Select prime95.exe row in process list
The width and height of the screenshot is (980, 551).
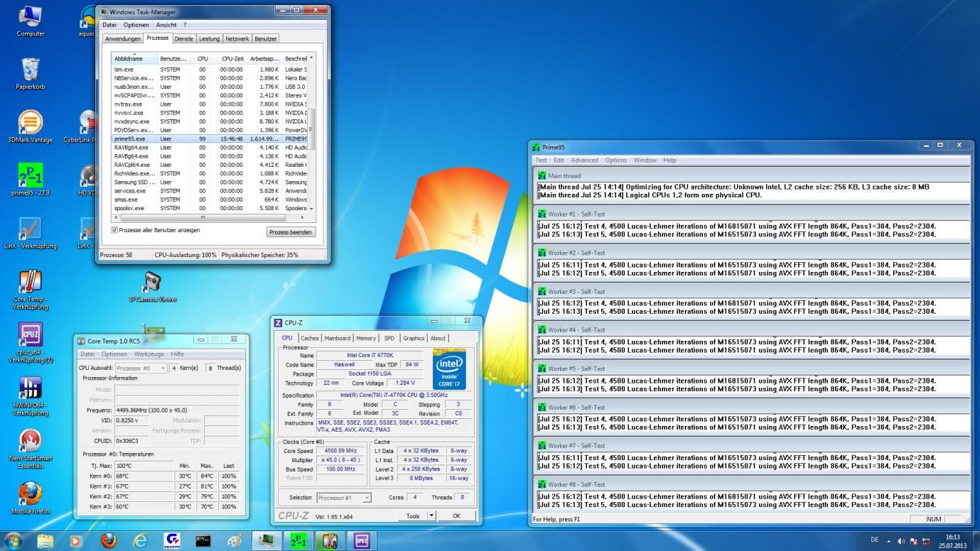pyautogui.click(x=210, y=138)
